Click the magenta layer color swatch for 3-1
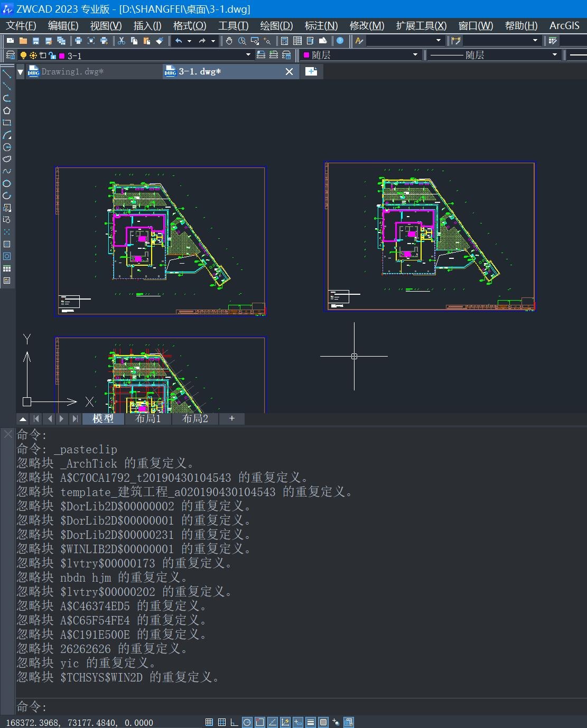This screenshot has height=728, width=587. [x=62, y=56]
